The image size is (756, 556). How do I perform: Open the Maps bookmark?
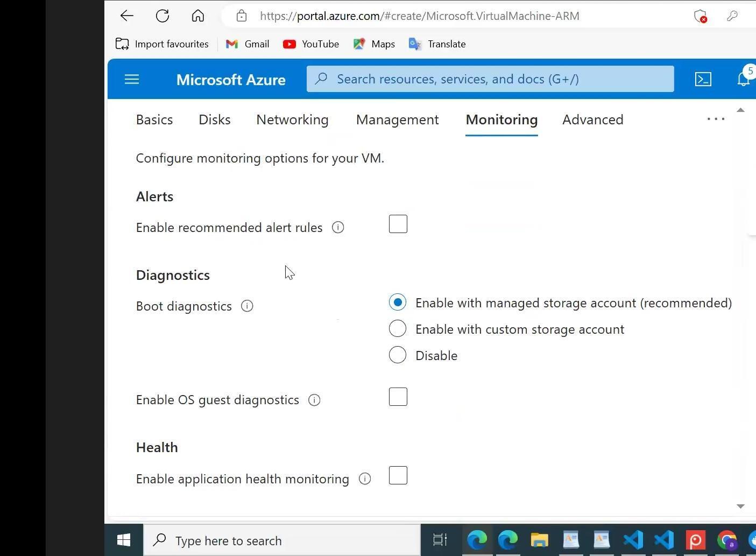tap(374, 44)
